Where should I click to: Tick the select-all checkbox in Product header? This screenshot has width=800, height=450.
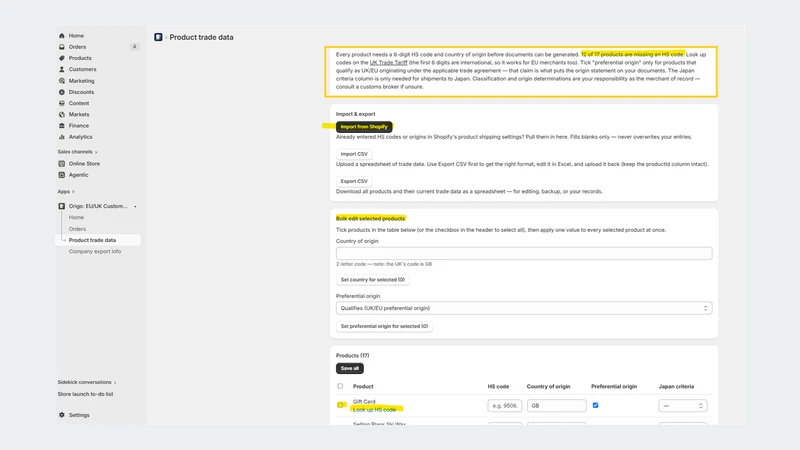coord(340,386)
